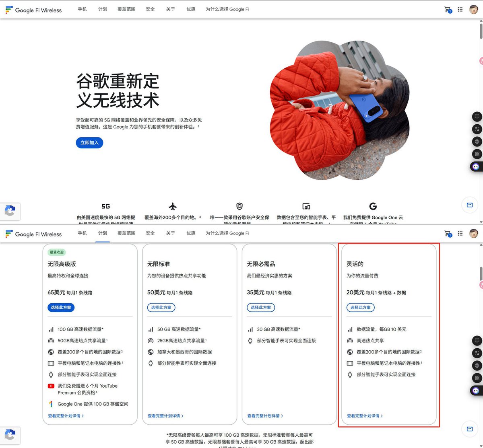Screen dimensions: 483x448
Task: Click the 5G network feature icon
Action: click(x=106, y=206)
